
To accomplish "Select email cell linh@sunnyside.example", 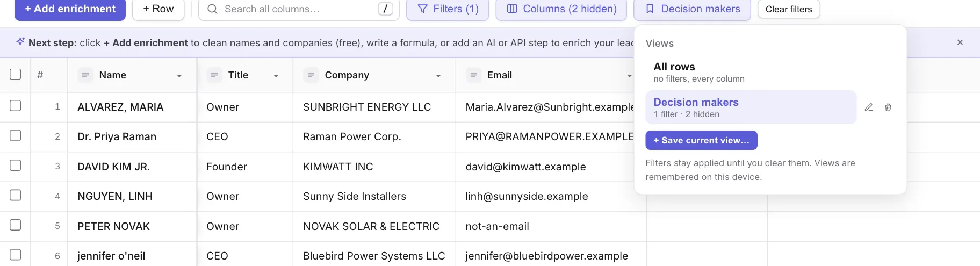I will coord(551,196).
